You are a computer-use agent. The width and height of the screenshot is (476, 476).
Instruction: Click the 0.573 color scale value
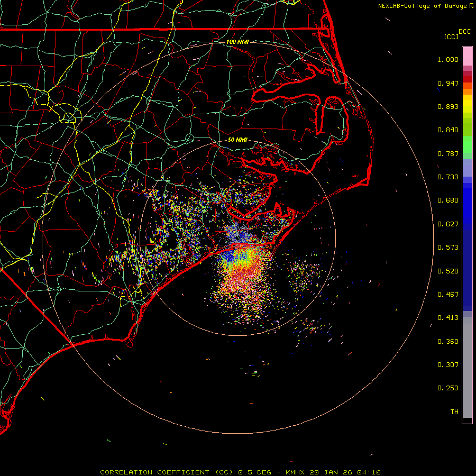coord(448,248)
